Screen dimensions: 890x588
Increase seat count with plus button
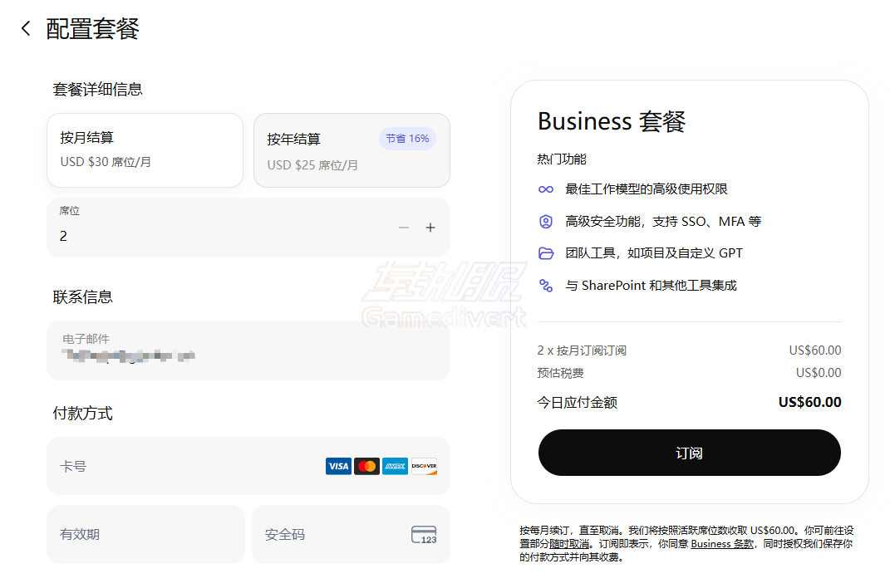tap(430, 228)
